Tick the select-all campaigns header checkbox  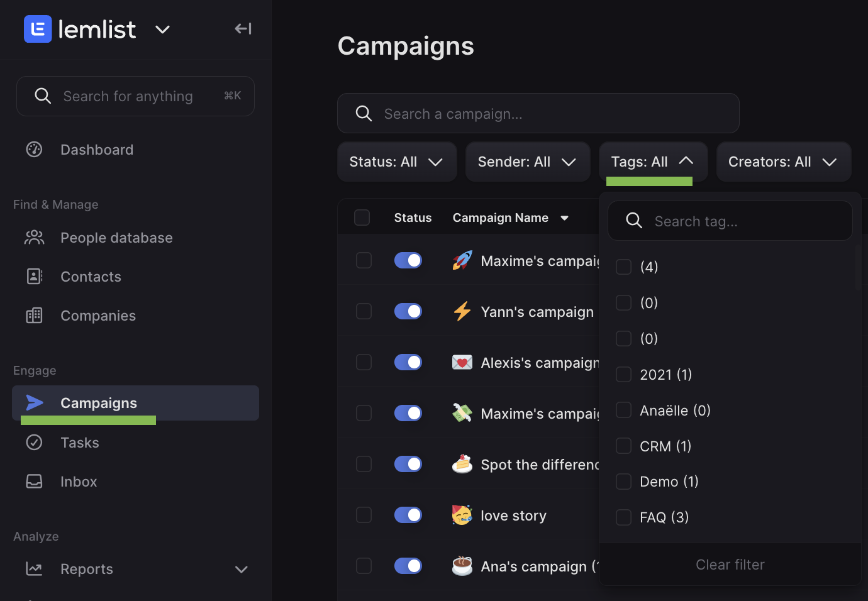(362, 218)
